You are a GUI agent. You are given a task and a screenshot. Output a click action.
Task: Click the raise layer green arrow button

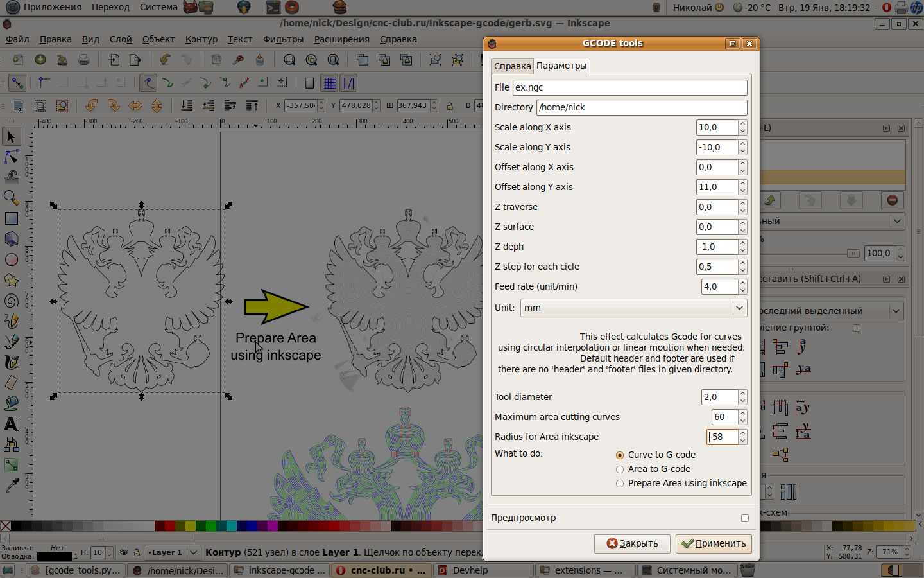[770, 200]
